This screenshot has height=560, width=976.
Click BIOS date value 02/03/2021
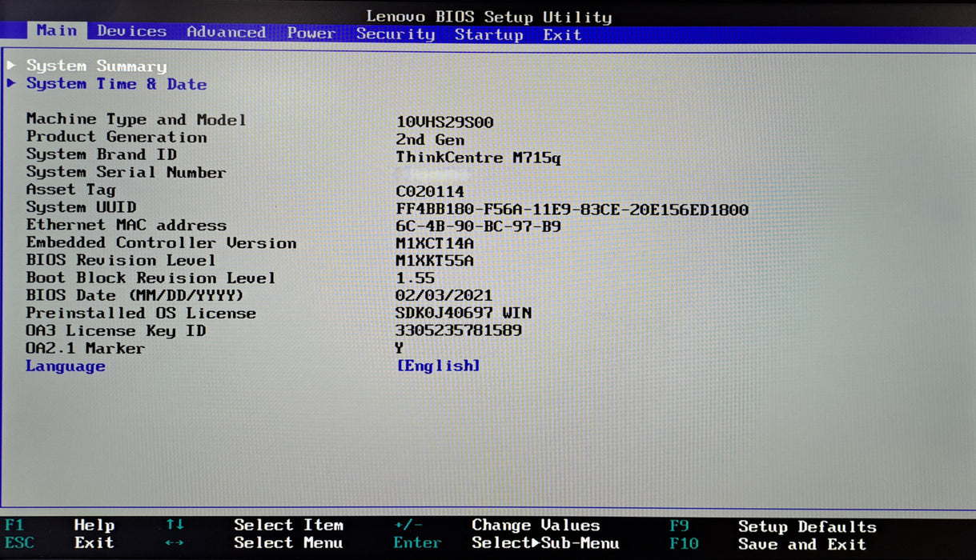[x=444, y=296]
